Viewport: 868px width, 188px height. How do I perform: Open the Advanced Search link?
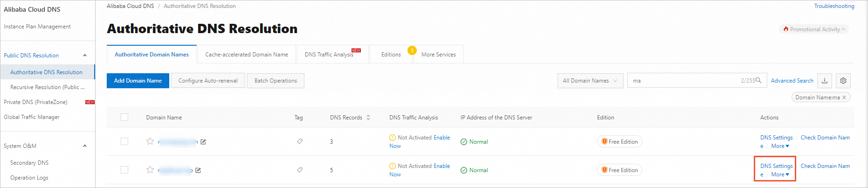point(792,81)
